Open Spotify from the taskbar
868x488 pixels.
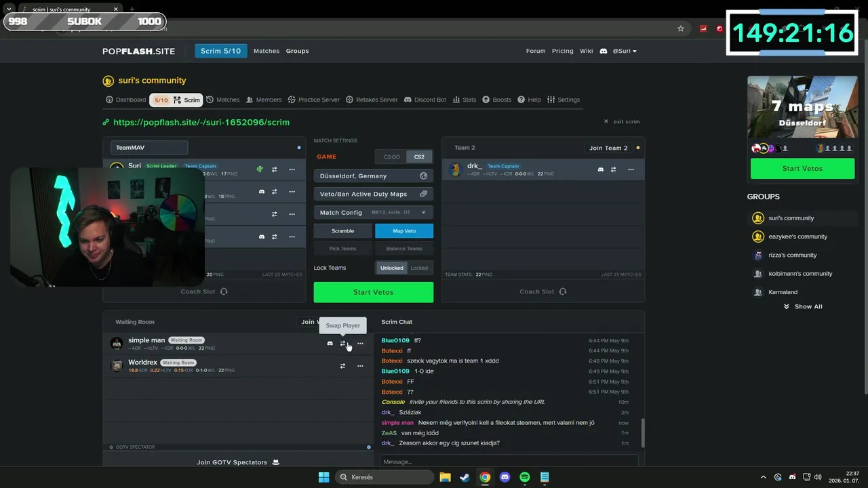524,477
